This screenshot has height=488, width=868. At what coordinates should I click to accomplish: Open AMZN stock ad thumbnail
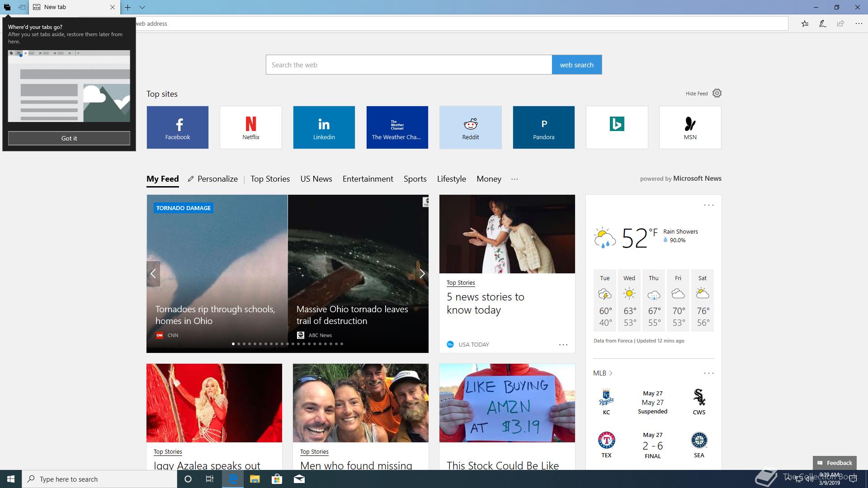507,403
